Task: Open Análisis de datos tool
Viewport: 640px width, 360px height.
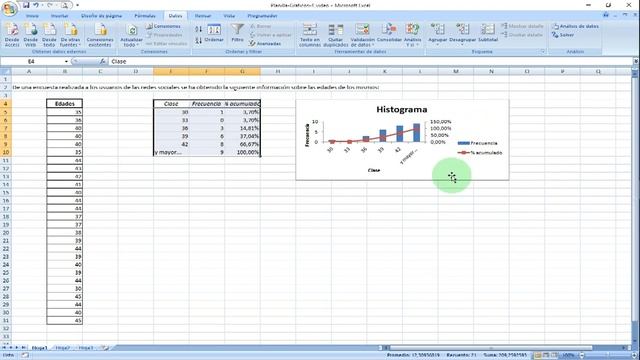Action: [x=575, y=26]
